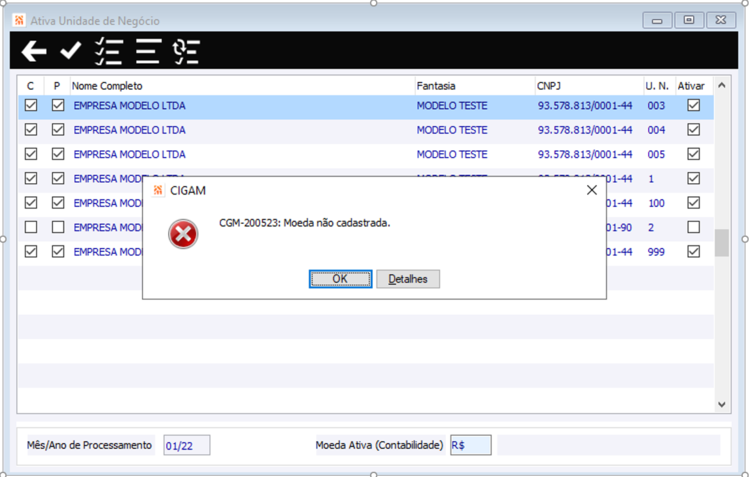This screenshot has width=750, height=477.
Task: Toggle the C checkbox for unit 004 row
Action: [x=31, y=130]
